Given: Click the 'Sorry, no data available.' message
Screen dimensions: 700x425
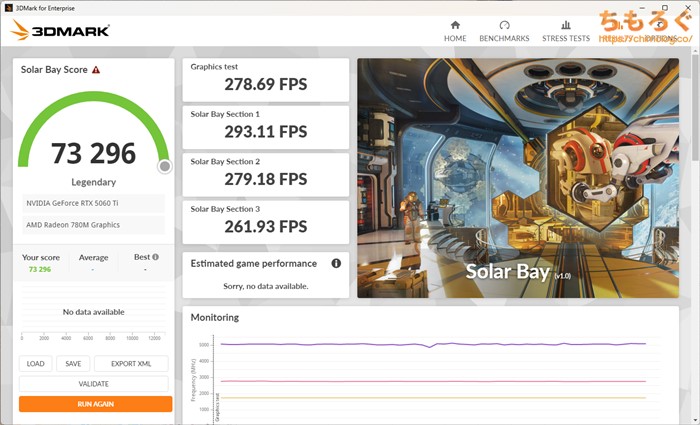Looking at the screenshot, I should [266, 286].
